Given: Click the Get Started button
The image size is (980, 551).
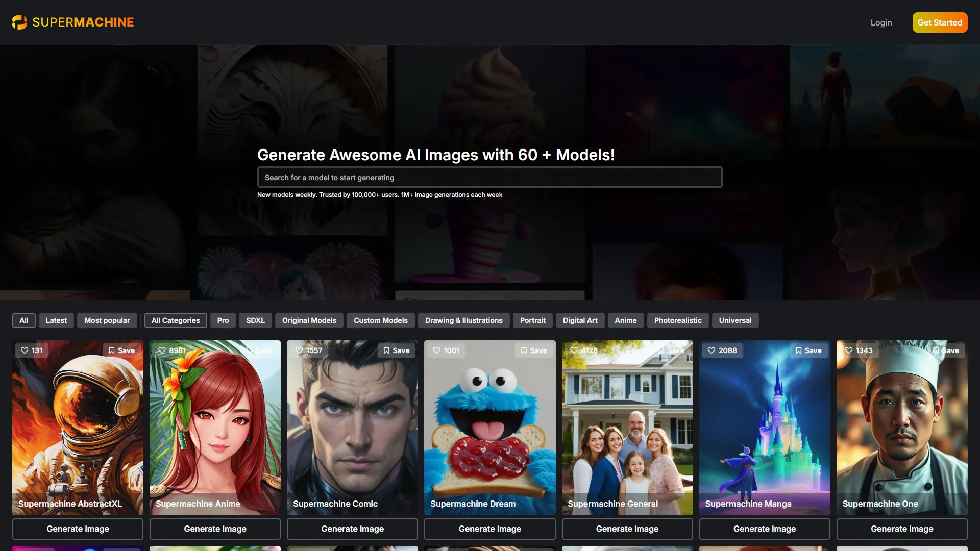Looking at the screenshot, I should [940, 22].
